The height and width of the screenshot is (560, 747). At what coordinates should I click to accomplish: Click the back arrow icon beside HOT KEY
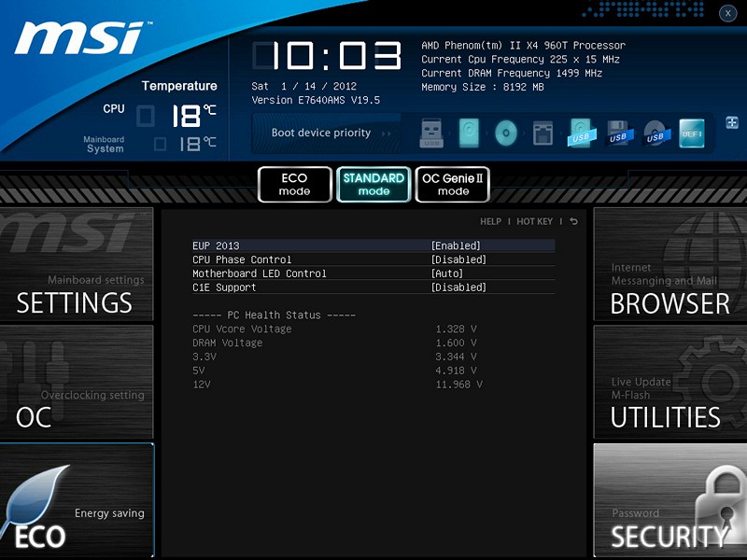573,221
